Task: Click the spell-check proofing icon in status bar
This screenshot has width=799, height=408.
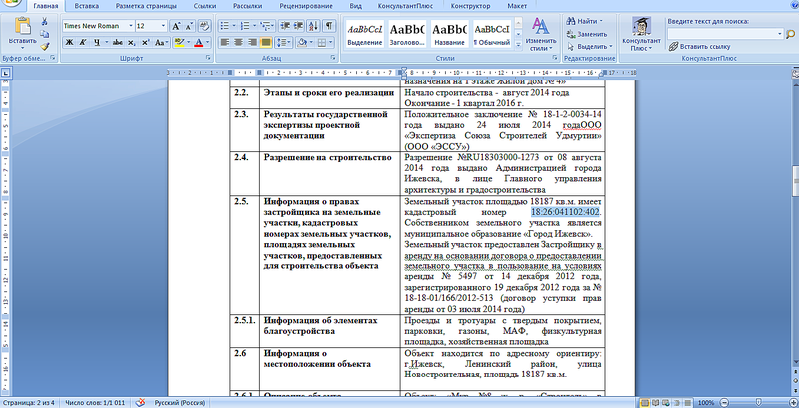Action: pos(140,402)
